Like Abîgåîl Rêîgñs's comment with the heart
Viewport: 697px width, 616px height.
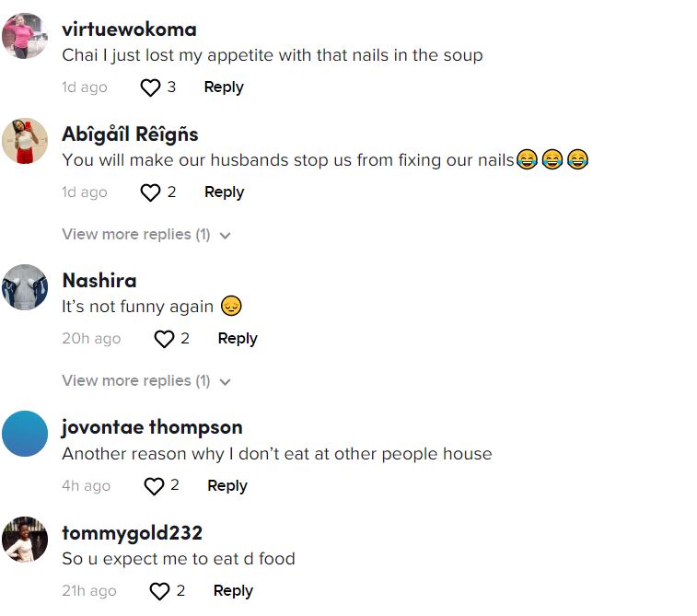coord(150,192)
